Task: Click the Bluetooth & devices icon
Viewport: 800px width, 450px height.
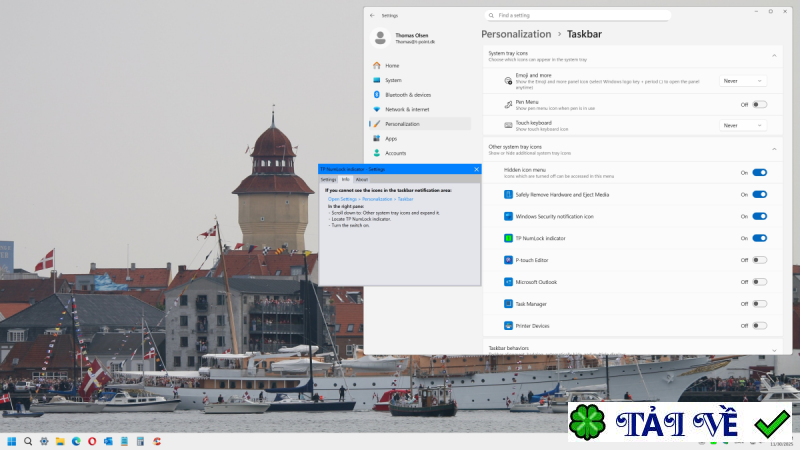Action: [377, 94]
